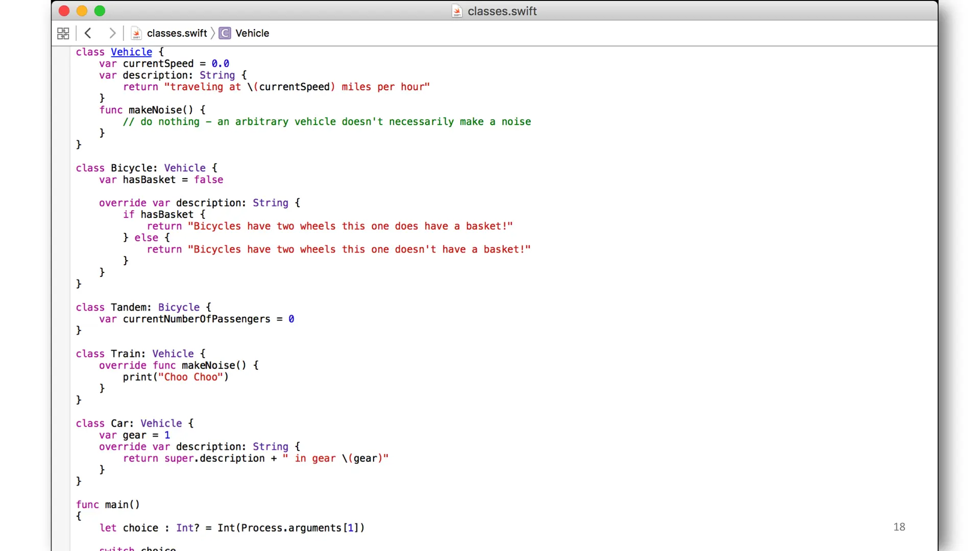Minimize the window with yellow button
Viewport: 980px width, 551px height.
(x=82, y=11)
